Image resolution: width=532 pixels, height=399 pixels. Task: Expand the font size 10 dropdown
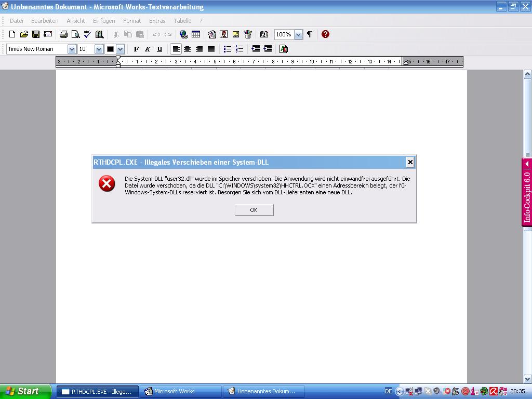tap(99, 49)
